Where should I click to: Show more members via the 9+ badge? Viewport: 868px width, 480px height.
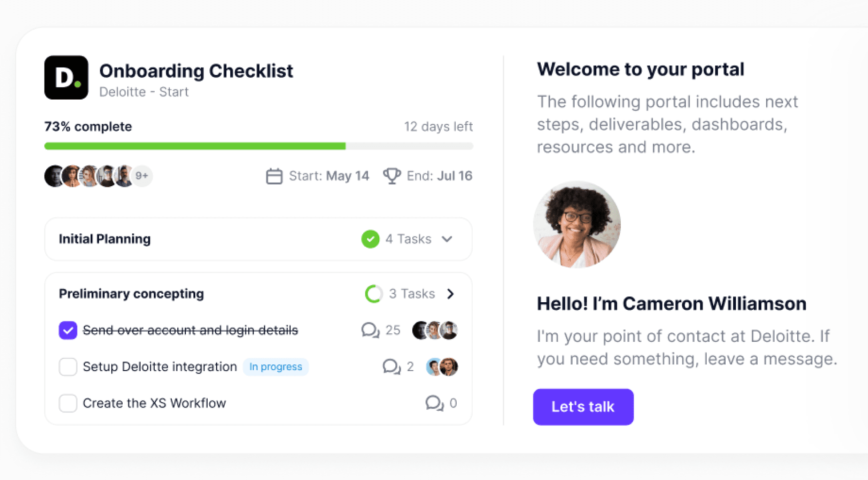142,176
